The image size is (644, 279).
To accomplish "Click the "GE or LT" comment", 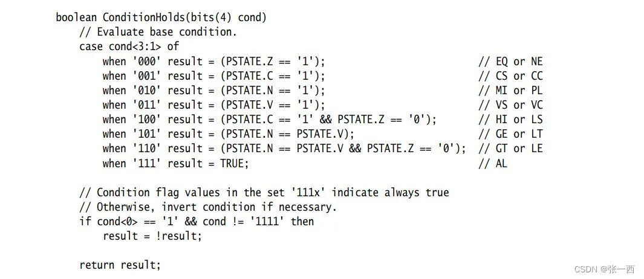I will [511, 133].
